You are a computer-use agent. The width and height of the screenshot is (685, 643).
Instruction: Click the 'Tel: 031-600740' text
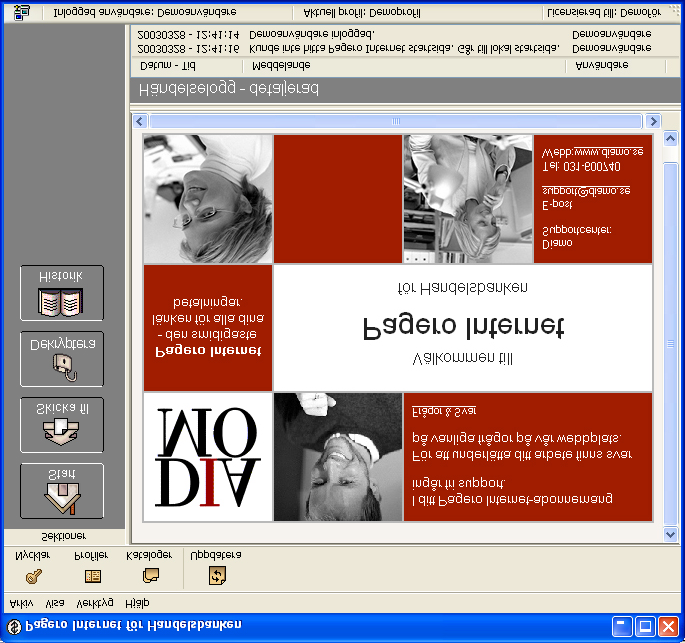pos(581,167)
